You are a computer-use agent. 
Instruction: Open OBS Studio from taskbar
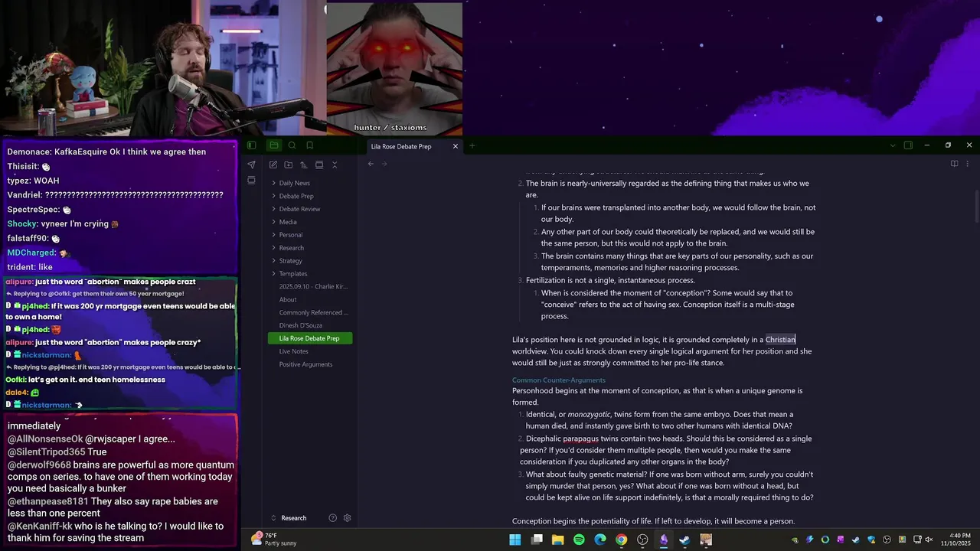coord(642,540)
